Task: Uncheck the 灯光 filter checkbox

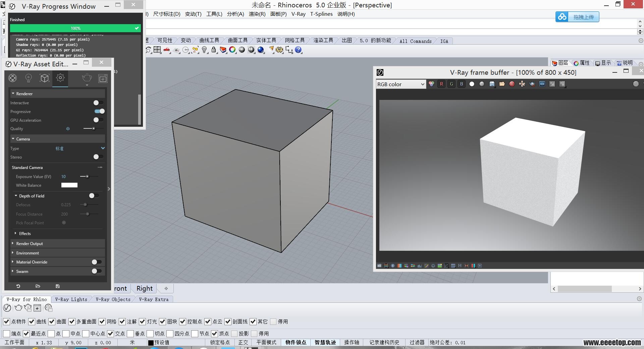Action: (142, 322)
